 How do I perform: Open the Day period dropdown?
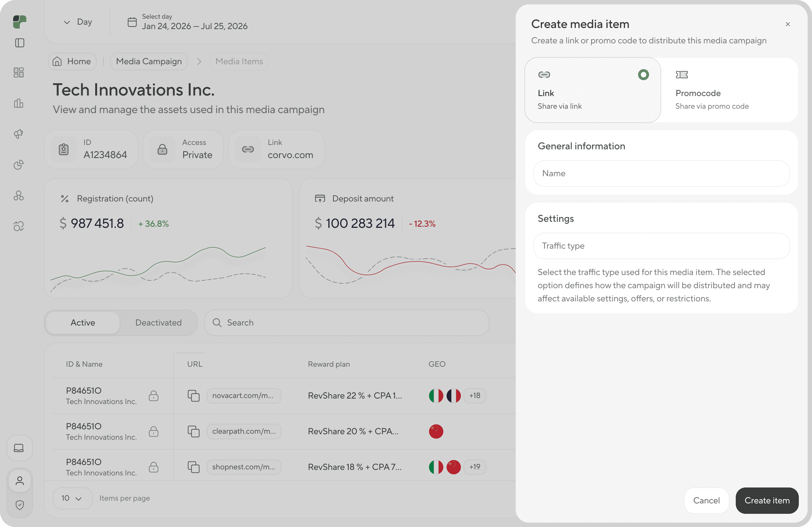pyautogui.click(x=77, y=22)
